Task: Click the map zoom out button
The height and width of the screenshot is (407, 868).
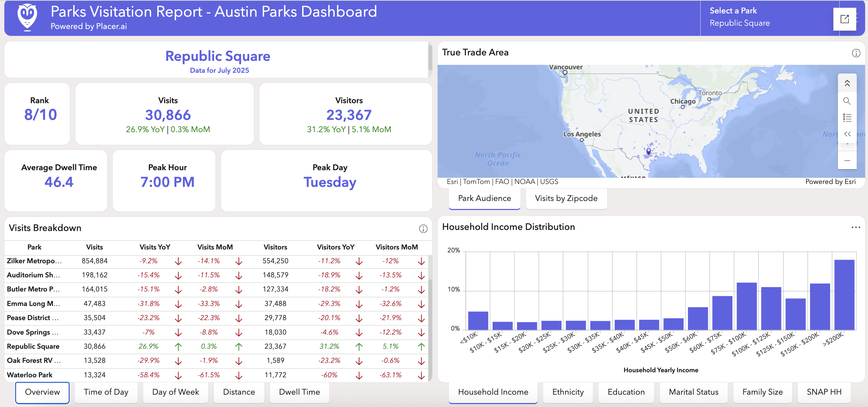Action: coord(847,160)
